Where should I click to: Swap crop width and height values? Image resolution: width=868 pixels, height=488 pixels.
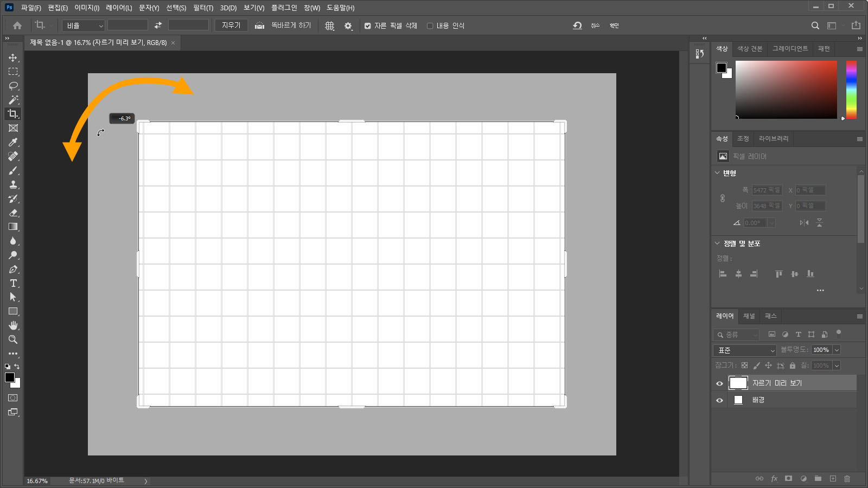(x=158, y=25)
